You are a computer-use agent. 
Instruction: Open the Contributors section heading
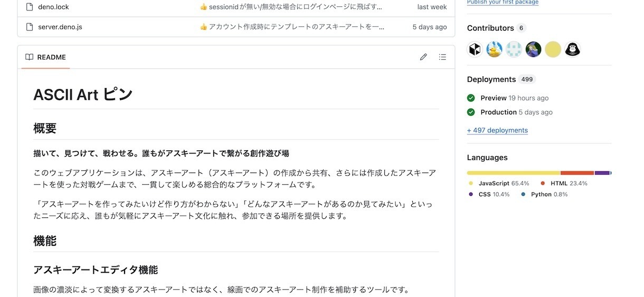490,28
